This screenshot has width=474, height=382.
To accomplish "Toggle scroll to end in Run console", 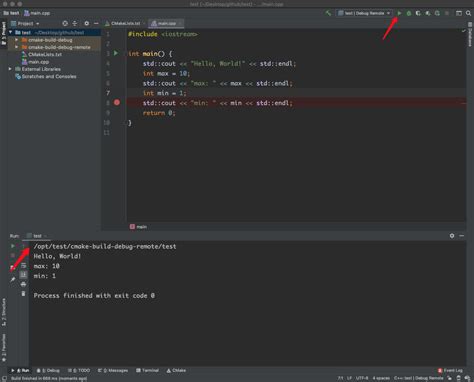I will (x=23, y=275).
